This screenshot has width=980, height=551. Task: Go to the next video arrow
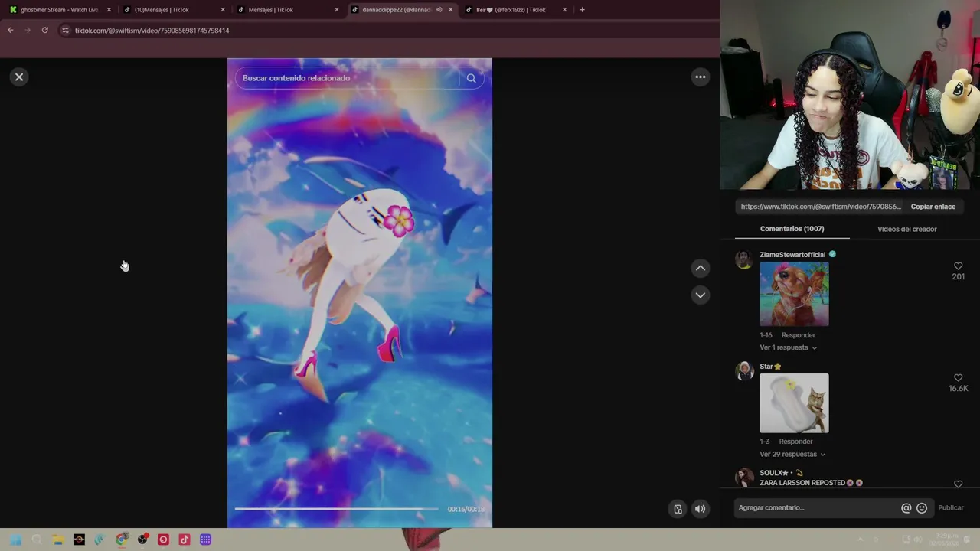click(x=700, y=295)
